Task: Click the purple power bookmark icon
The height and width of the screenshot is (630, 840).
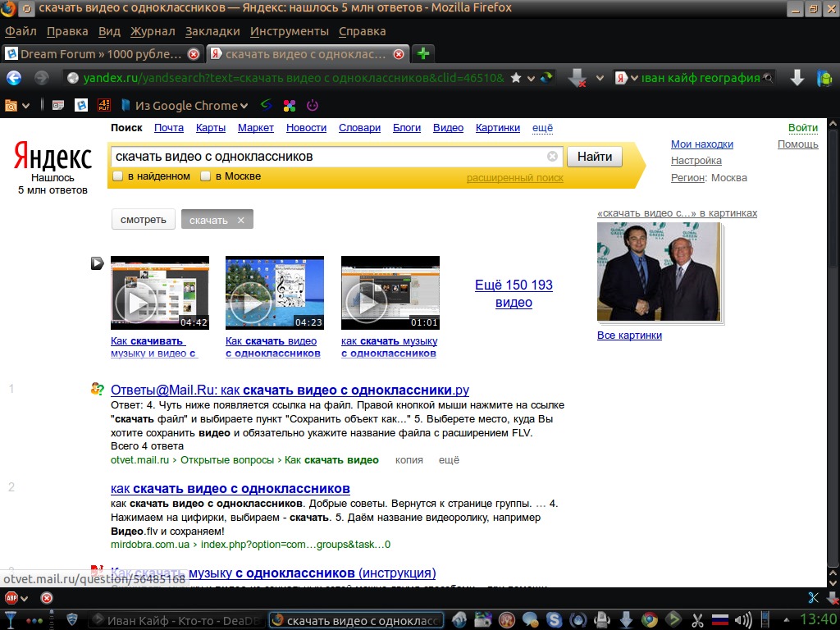Action: pos(313,106)
